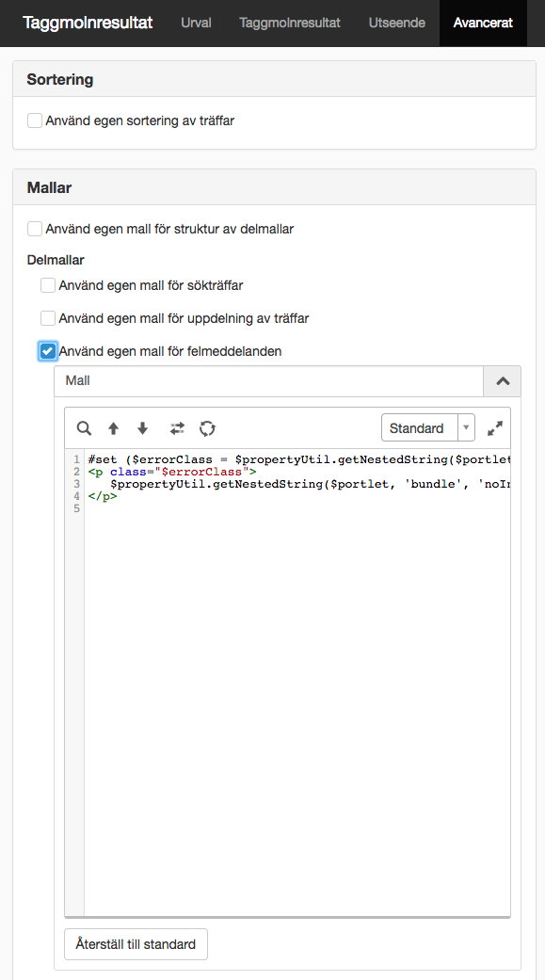Open the Utseende tab
Image resolution: width=545 pixels, height=980 pixels.
pyautogui.click(x=397, y=24)
